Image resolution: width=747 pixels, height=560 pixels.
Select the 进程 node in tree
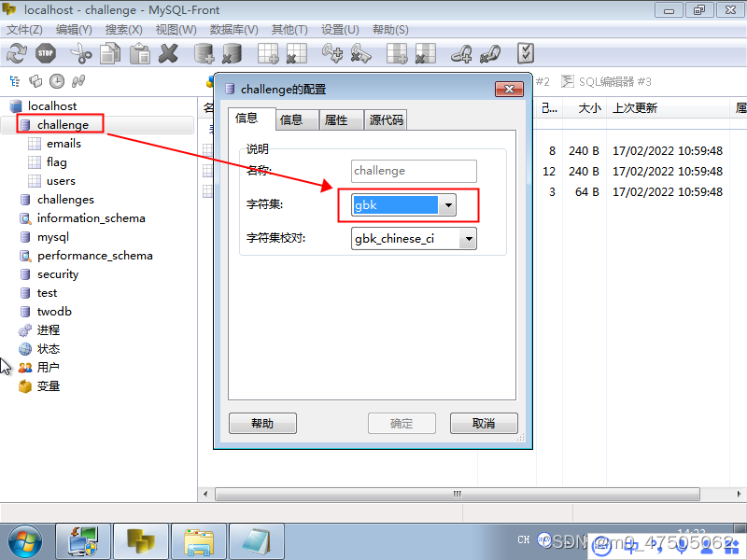point(49,330)
